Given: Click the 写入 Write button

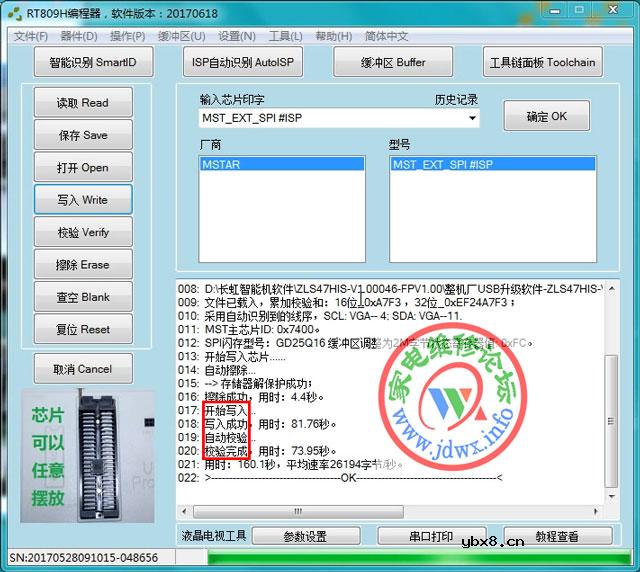Looking at the screenshot, I should pyautogui.click(x=83, y=200).
